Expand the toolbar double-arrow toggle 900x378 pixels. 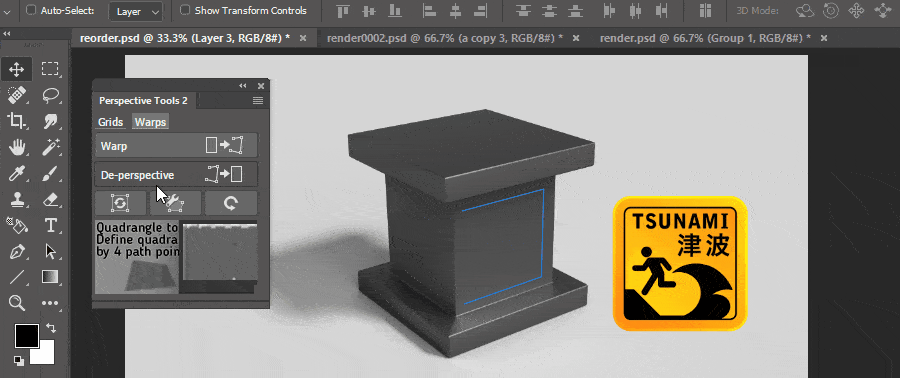click(6, 34)
